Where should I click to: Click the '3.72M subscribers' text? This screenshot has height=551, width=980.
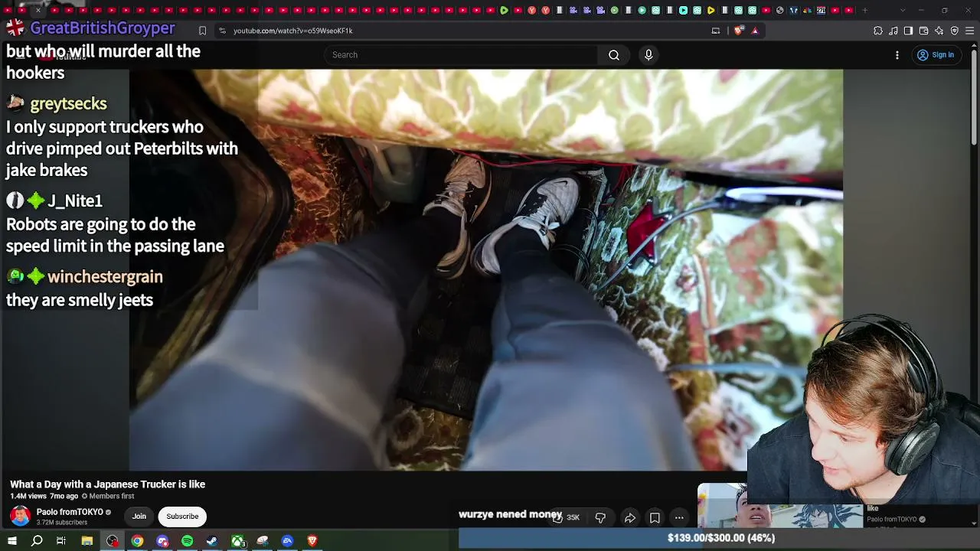[x=62, y=523]
